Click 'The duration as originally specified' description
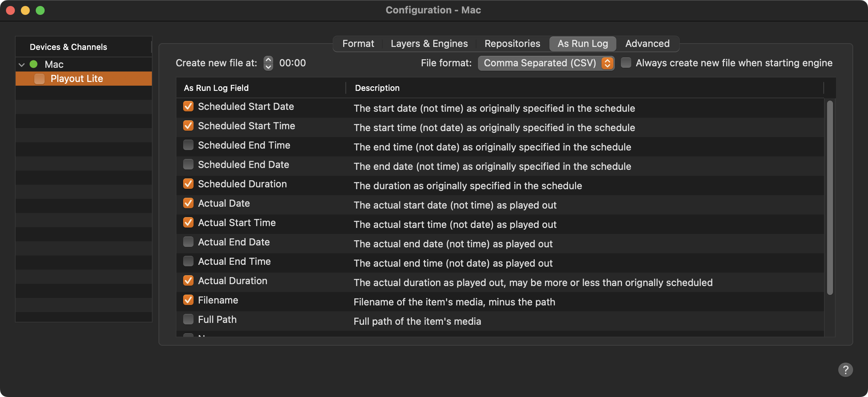The image size is (868, 397). (x=468, y=186)
